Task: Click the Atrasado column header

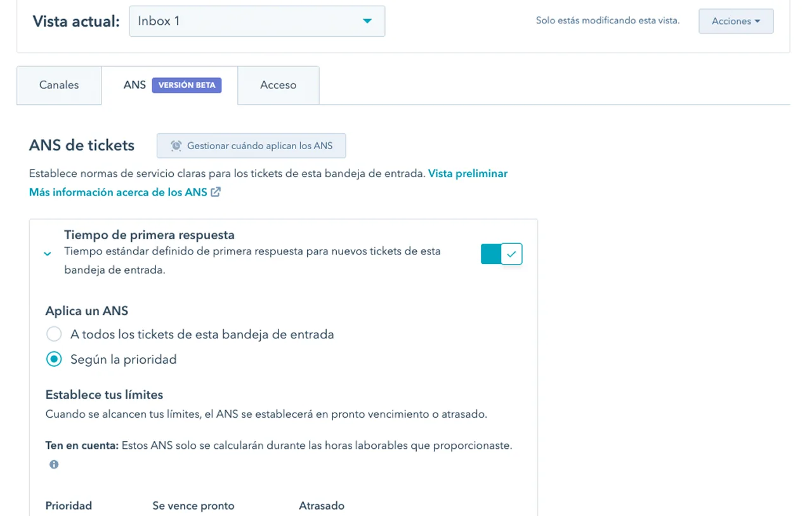Action: 322,506
